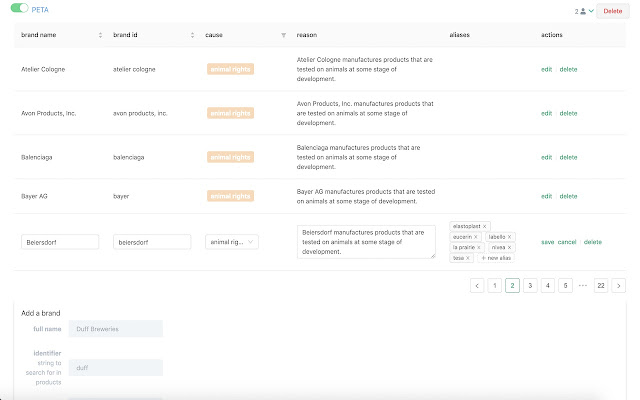Screen dimensions: 640x400
Task: Go to page 5
Action: [x=565, y=286]
